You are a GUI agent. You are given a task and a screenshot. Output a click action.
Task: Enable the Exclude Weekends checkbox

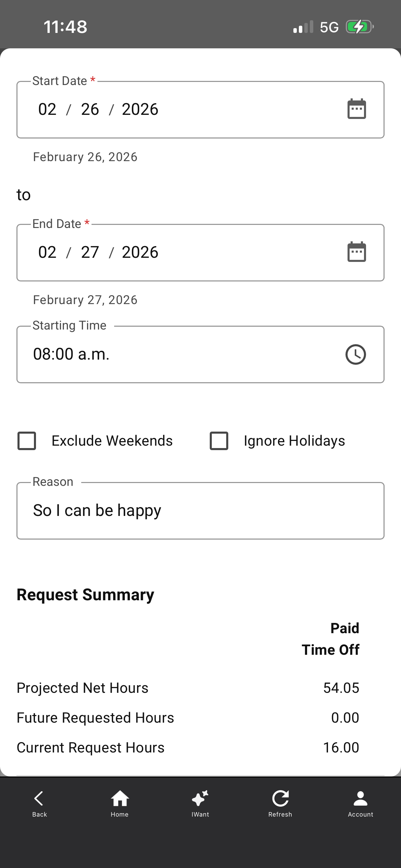point(27,441)
